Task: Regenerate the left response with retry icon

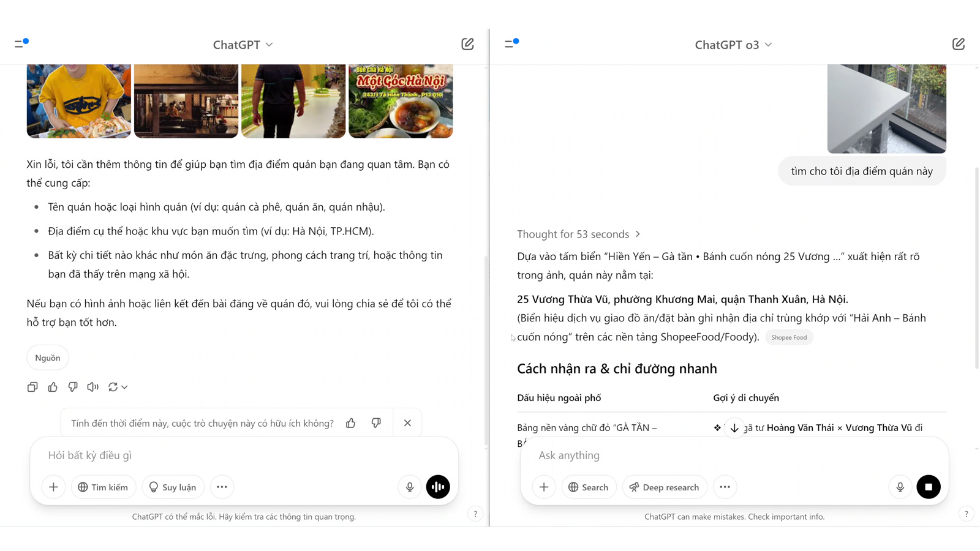Action: pyautogui.click(x=113, y=387)
